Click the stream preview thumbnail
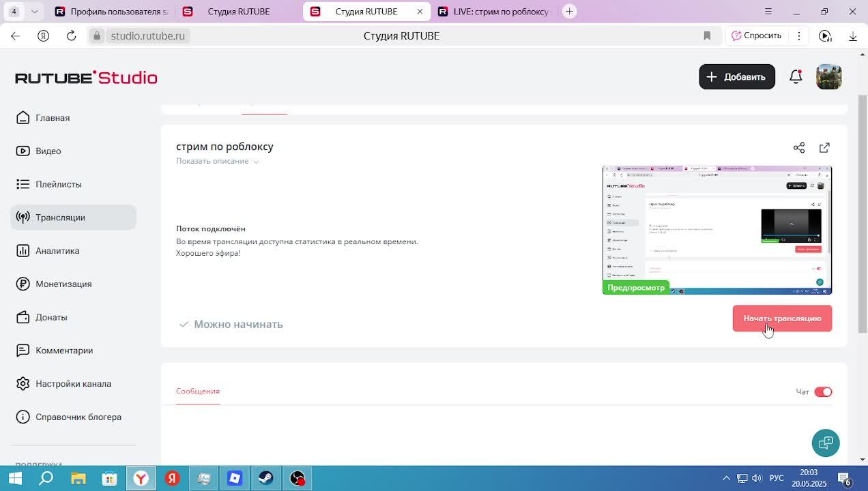Screen dimensions: 868x491 [717, 230]
